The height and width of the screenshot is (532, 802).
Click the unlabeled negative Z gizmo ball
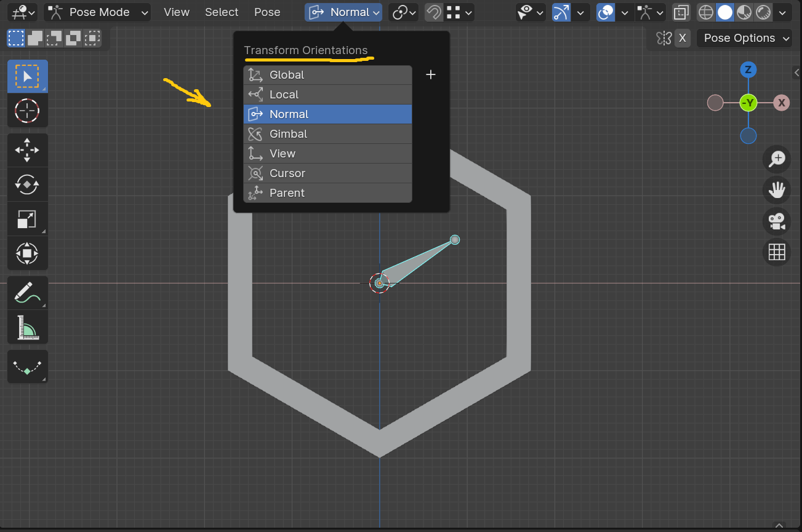click(748, 136)
